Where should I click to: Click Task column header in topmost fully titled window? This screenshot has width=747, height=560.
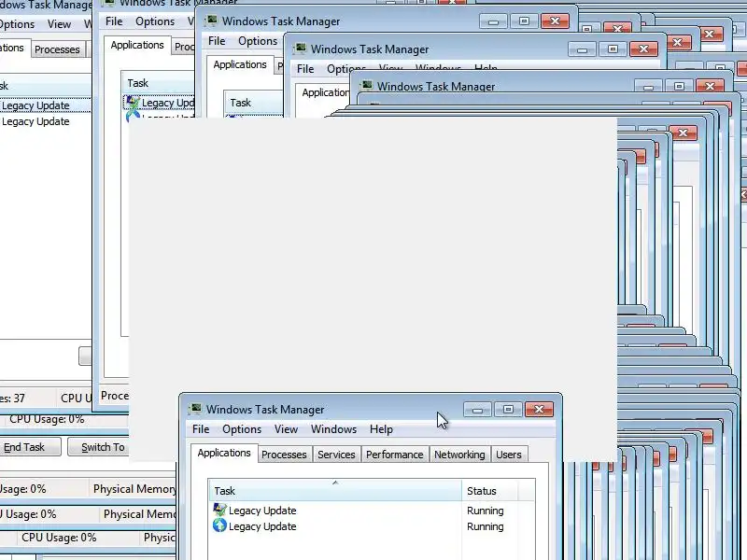(254, 103)
